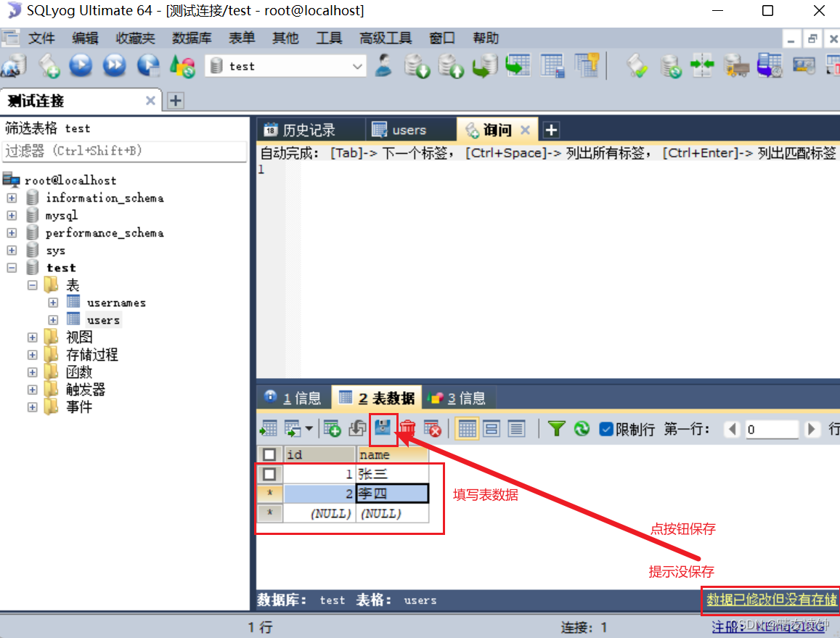Click the Delete selected rows trash icon
This screenshot has height=638, width=840.
(x=408, y=428)
